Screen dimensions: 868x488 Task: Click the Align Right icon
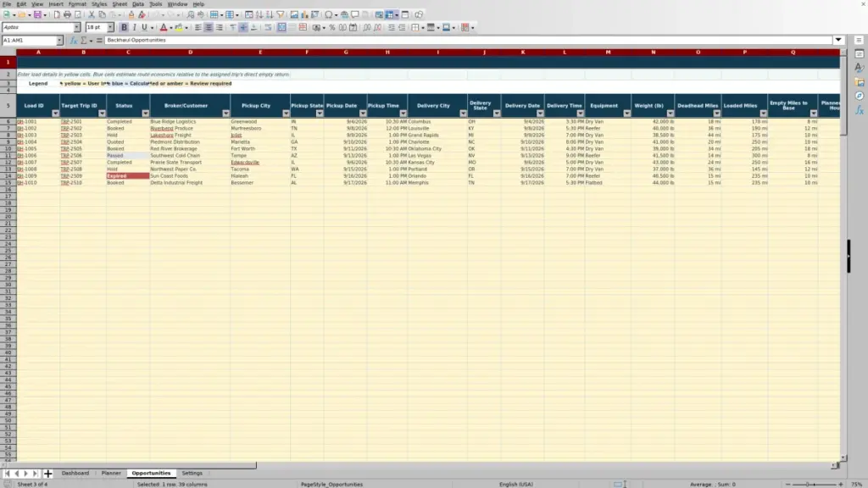click(x=220, y=28)
